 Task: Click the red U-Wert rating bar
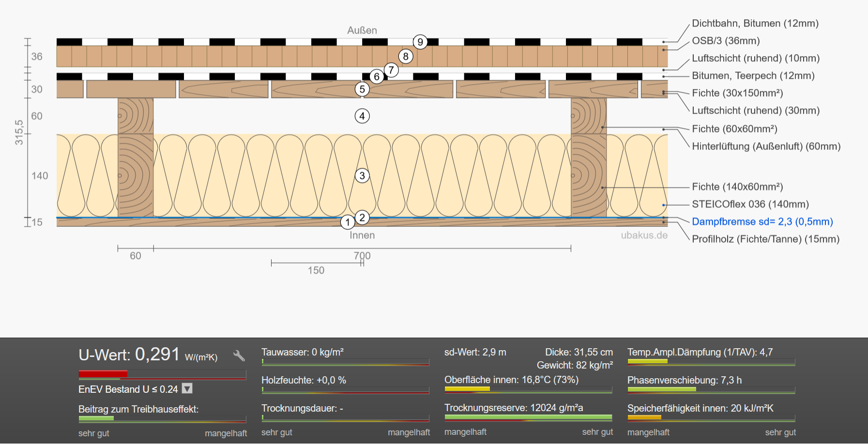point(103,374)
